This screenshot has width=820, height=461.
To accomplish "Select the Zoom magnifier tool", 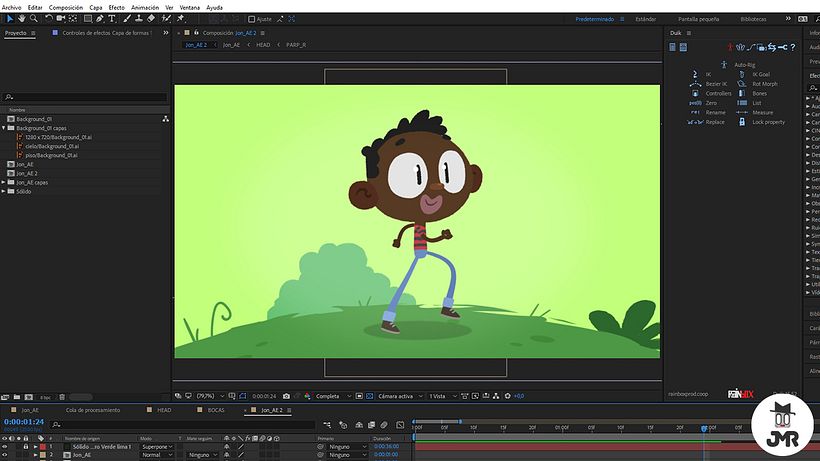I will tap(34, 19).
